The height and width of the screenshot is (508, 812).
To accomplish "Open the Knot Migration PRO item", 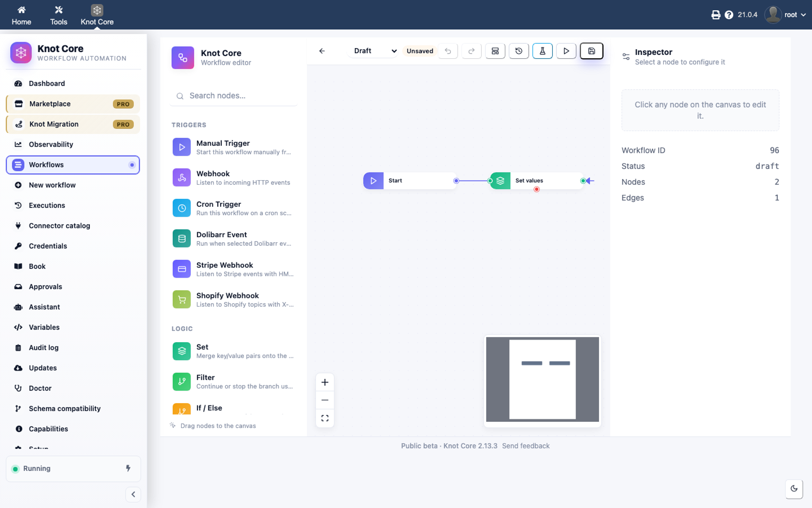I will point(73,124).
